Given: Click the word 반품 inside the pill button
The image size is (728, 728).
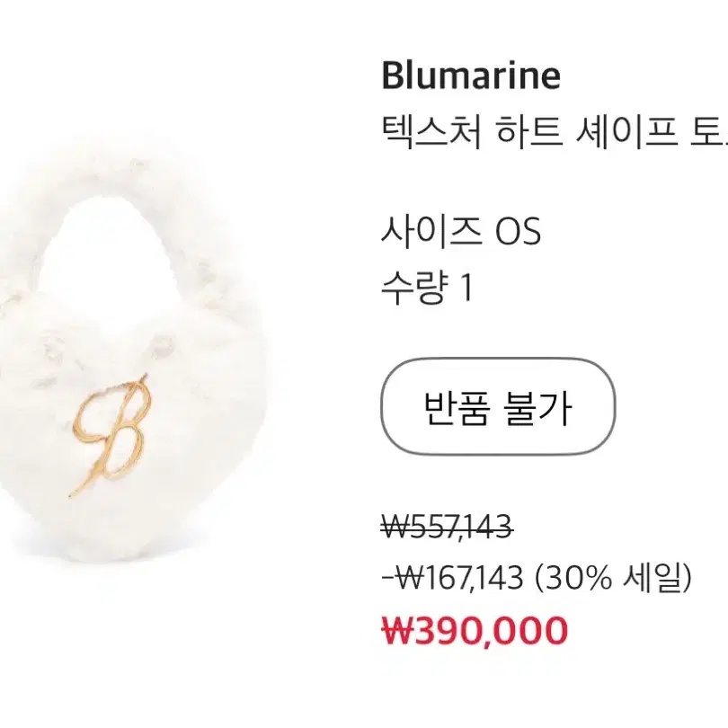Looking at the screenshot, I should [x=457, y=407].
